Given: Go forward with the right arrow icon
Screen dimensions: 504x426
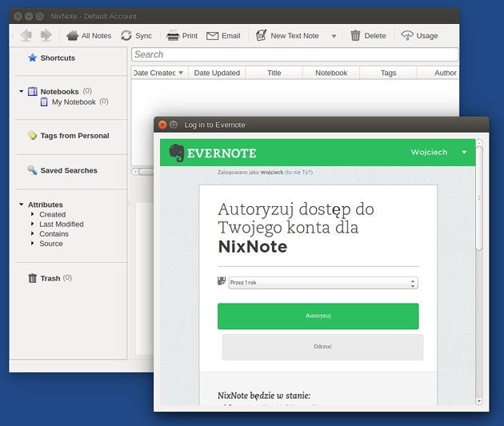Looking at the screenshot, I should coord(46,35).
